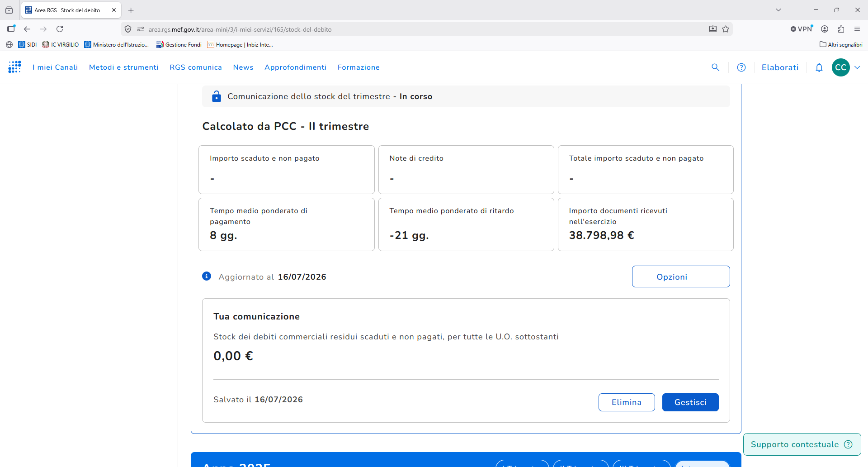This screenshot has width=868, height=467.
Task: Click the Opzioni button
Action: (681, 276)
